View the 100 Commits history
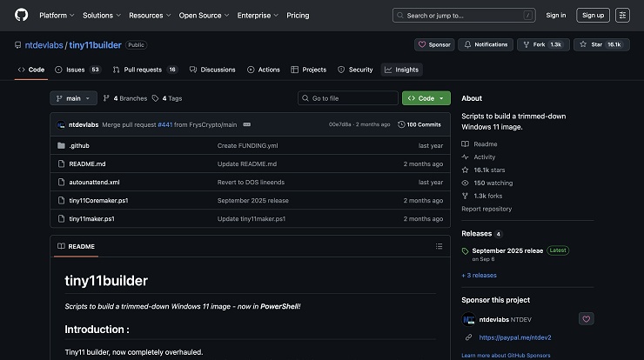Image resolution: width=644 pixels, height=360 pixels. (419, 124)
